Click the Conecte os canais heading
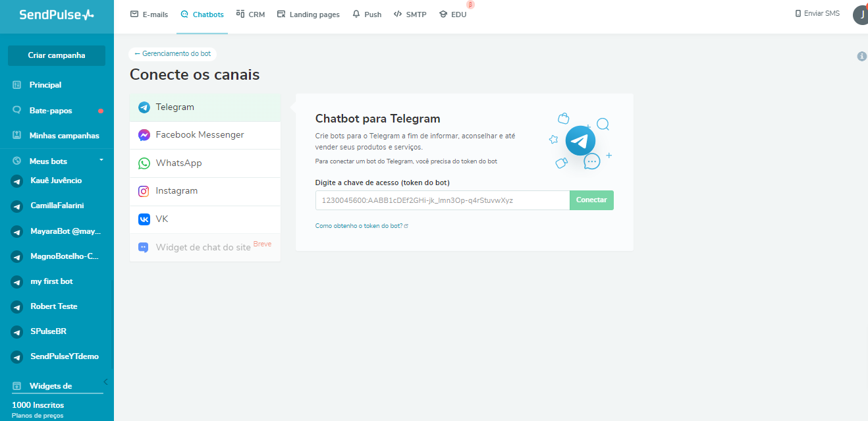 pyautogui.click(x=195, y=74)
